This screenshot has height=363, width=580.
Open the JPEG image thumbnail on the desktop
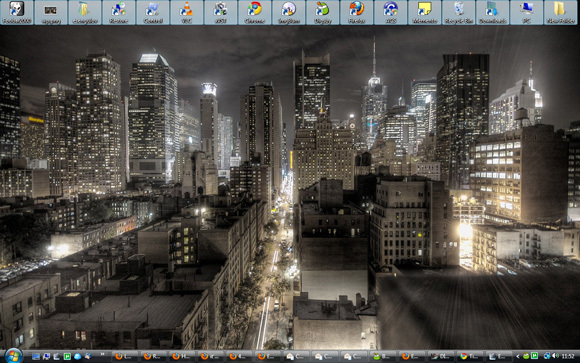point(51,12)
